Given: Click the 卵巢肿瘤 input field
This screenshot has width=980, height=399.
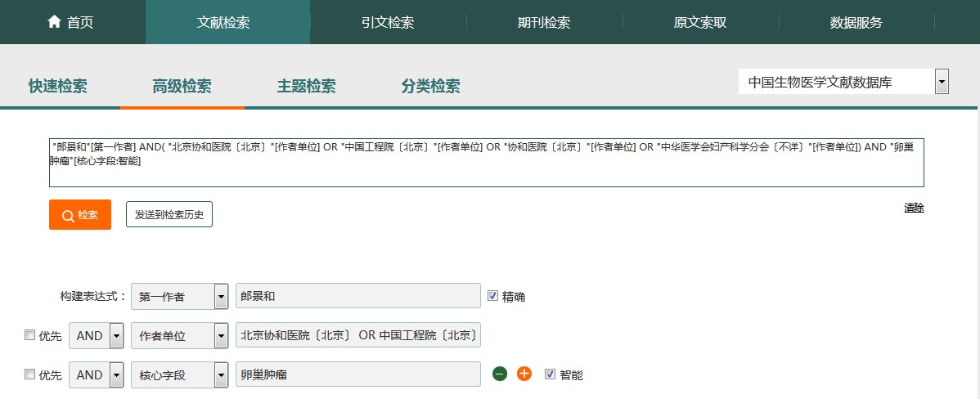Looking at the screenshot, I should point(357,375).
